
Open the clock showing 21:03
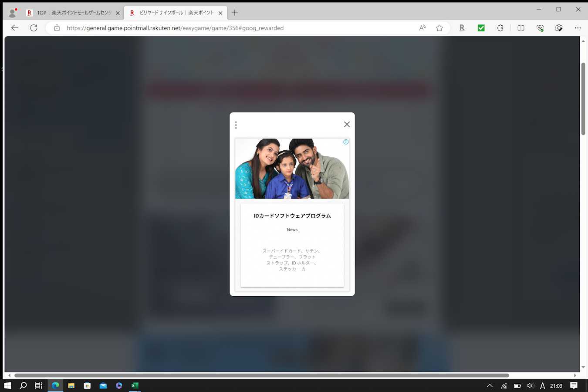pyautogui.click(x=556, y=385)
